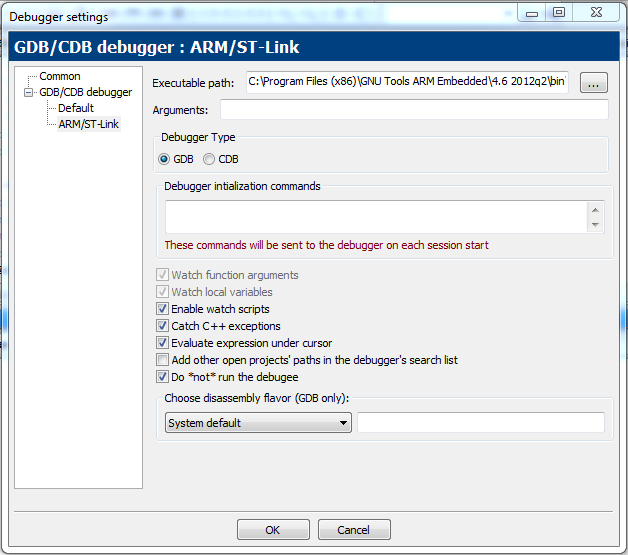Click the custom disassembly flavor text field
Image resolution: width=628 pixels, height=555 pixels.
[481, 422]
